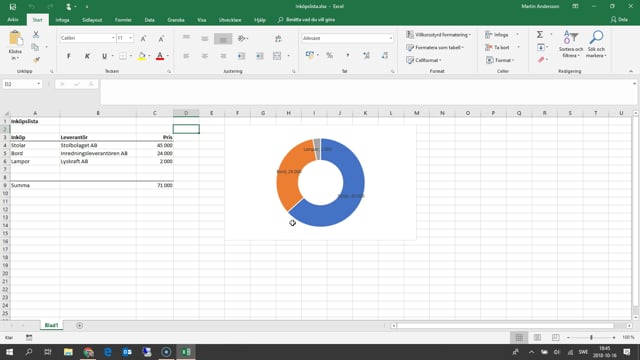This screenshot has height=360, width=640.
Task: Select cell containing Stolbolaget AB
Action: coord(98,145)
